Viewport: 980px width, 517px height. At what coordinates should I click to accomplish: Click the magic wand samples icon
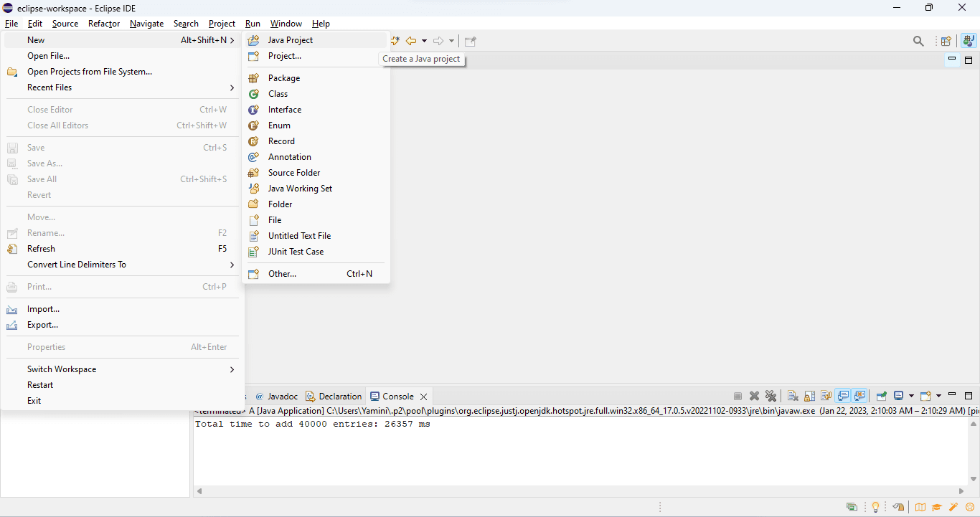953,507
